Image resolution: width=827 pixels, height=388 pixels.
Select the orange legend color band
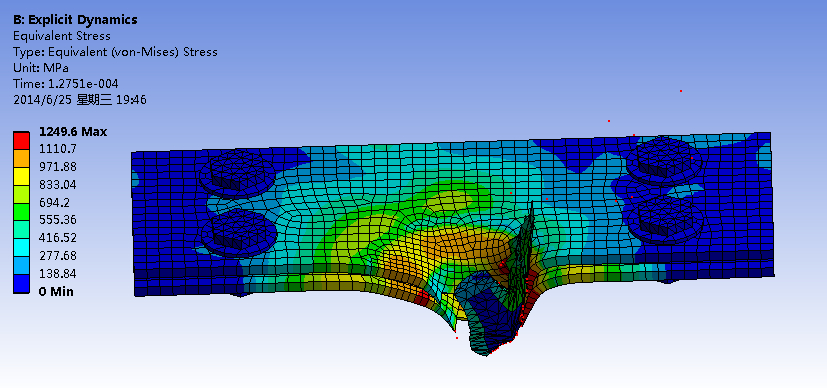[x=21, y=158]
